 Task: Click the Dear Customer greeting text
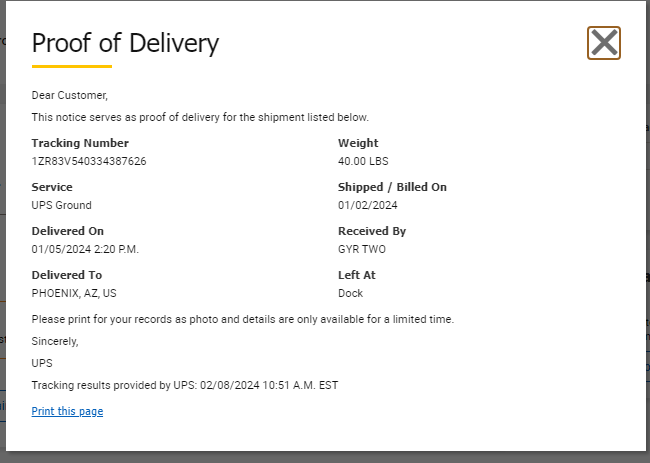pos(70,95)
